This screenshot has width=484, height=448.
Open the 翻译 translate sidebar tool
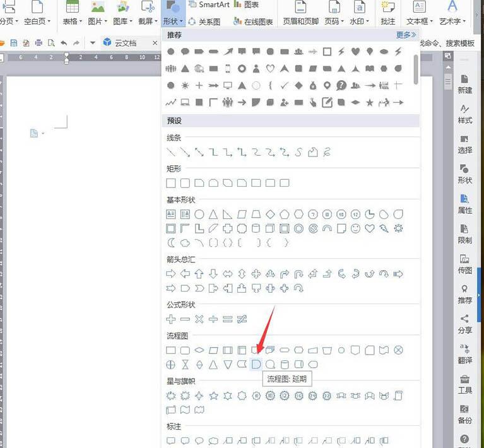tap(465, 353)
